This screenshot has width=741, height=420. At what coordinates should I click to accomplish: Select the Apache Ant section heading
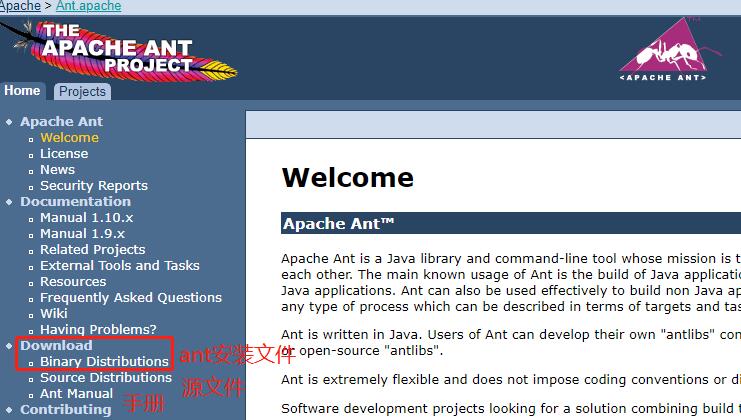(61, 121)
